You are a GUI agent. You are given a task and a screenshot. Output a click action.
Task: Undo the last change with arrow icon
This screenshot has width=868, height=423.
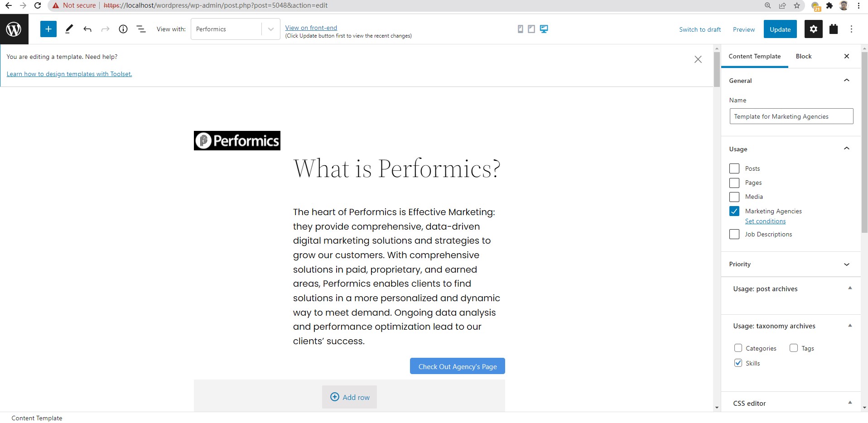tap(87, 29)
